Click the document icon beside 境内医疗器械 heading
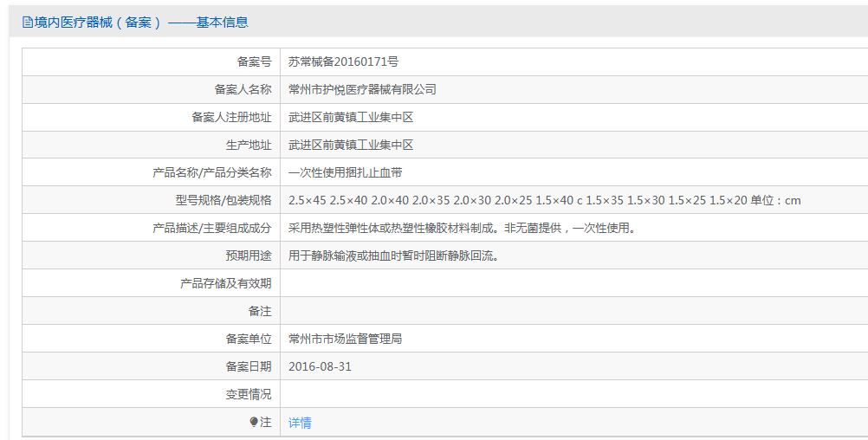The width and height of the screenshot is (868, 440). pyautogui.click(x=27, y=23)
